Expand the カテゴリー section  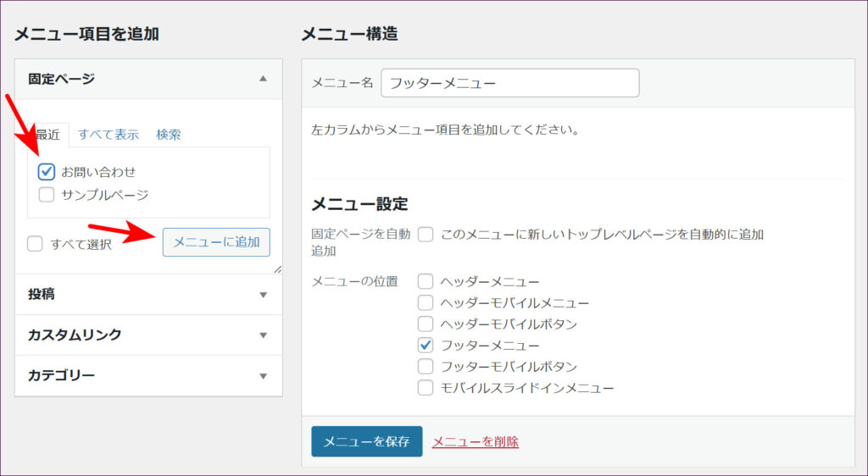point(263,375)
